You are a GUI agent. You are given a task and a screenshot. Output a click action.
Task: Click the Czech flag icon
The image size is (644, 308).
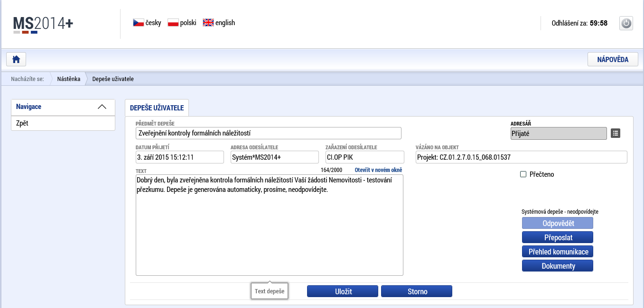pos(139,23)
